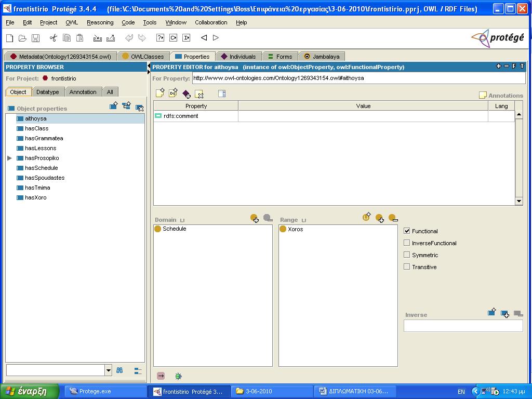The width and height of the screenshot is (532, 399).
Task: Open the File menu
Action: pyautogui.click(x=10, y=22)
